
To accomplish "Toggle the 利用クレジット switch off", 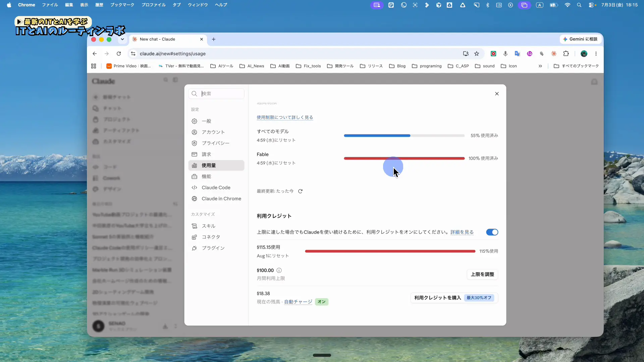I will 492,232.
